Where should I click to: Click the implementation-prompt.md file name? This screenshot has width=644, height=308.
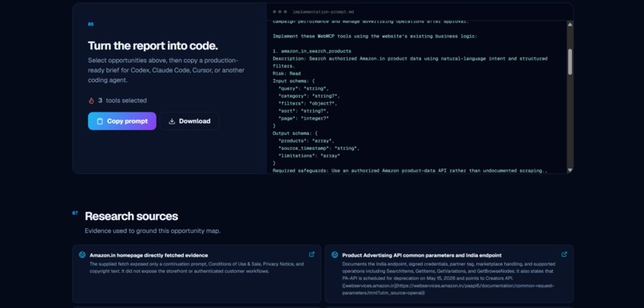324,12
